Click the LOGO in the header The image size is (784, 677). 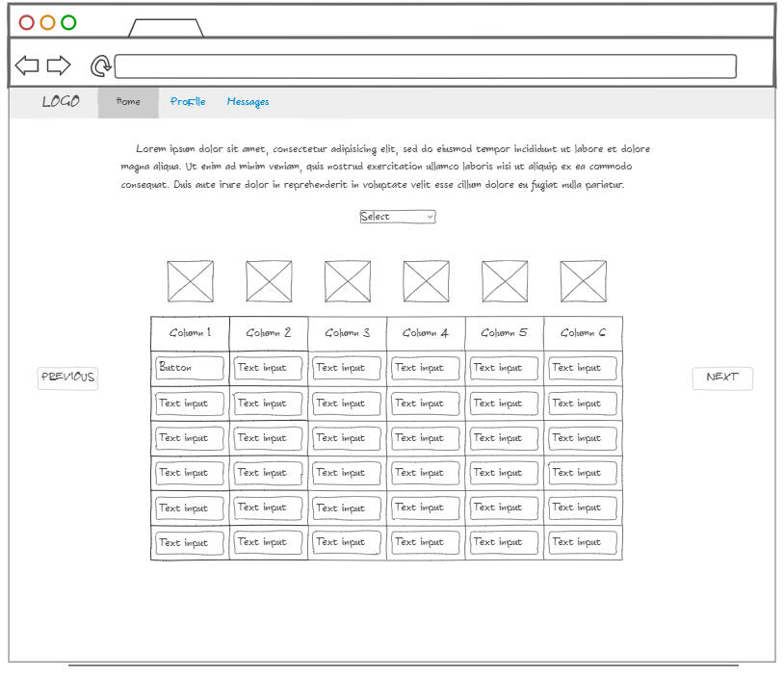[59, 100]
